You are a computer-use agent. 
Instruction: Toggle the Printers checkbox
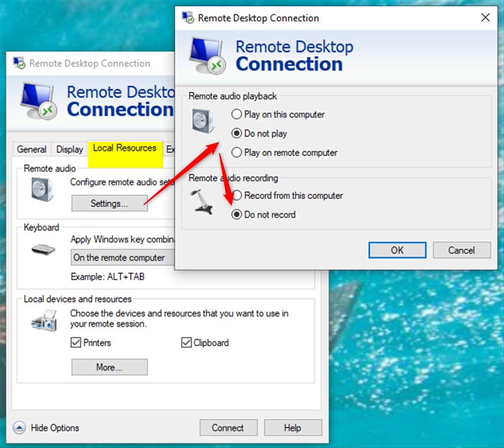(76, 343)
